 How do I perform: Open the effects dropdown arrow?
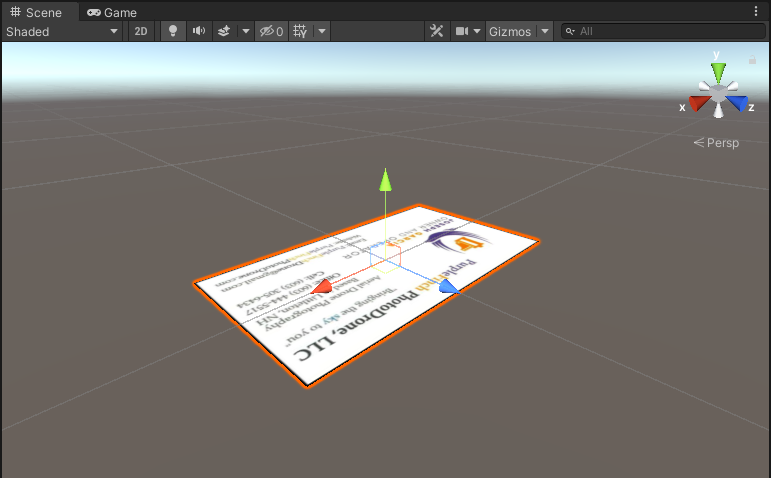click(245, 31)
